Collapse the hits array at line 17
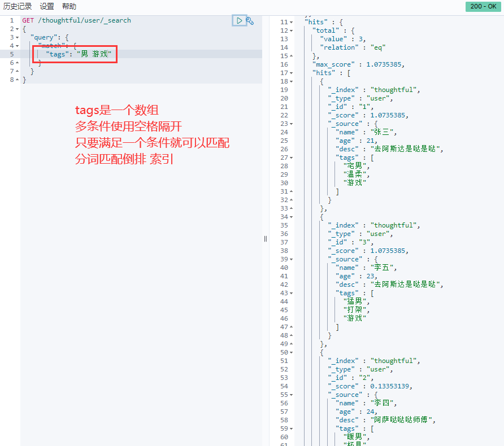Image resolution: width=504 pixels, height=446 pixels. [291, 73]
